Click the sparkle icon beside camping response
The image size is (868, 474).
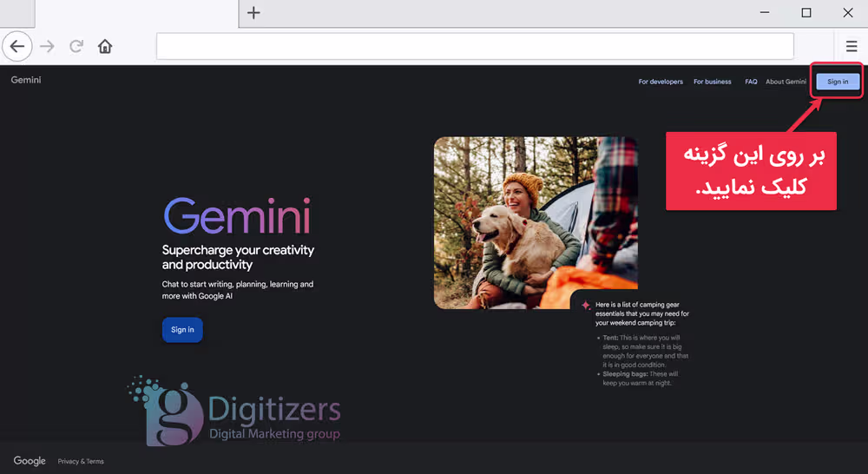pyautogui.click(x=586, y=305)
